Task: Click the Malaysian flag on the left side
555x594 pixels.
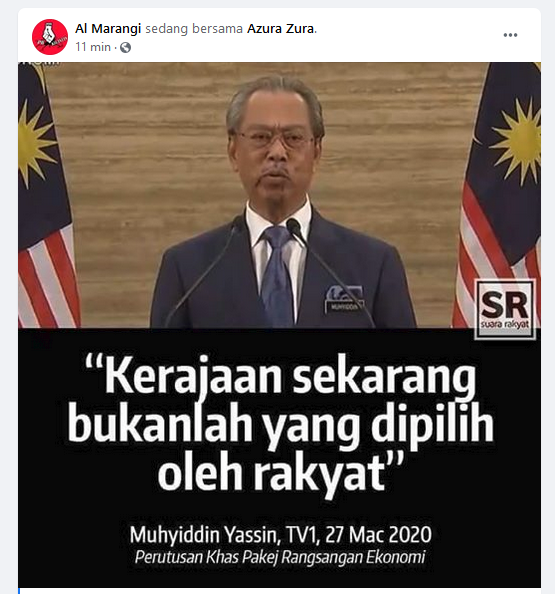Action: (45, 195)
